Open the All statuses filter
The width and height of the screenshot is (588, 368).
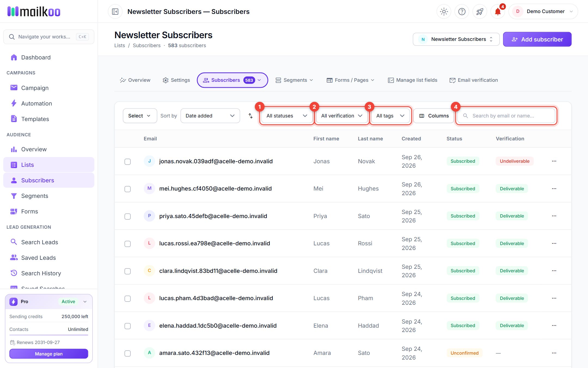pyautogui.click(x=287, y=116)
